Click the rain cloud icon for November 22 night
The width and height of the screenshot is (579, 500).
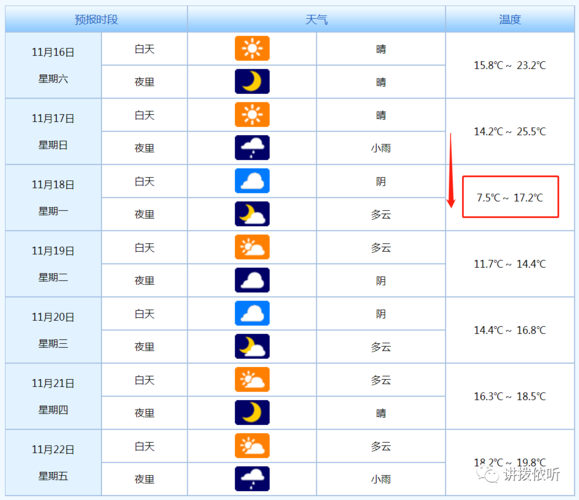pos(252,479)
